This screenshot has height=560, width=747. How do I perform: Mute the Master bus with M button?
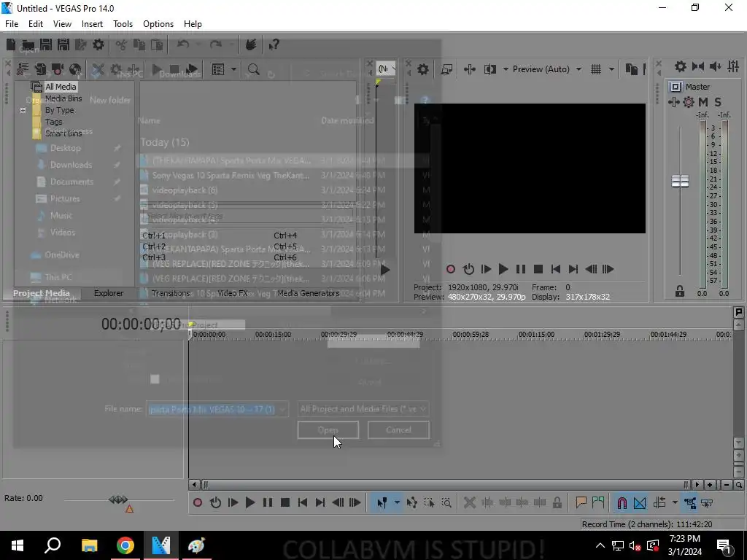pyautogui.click(x=703, y=102)
